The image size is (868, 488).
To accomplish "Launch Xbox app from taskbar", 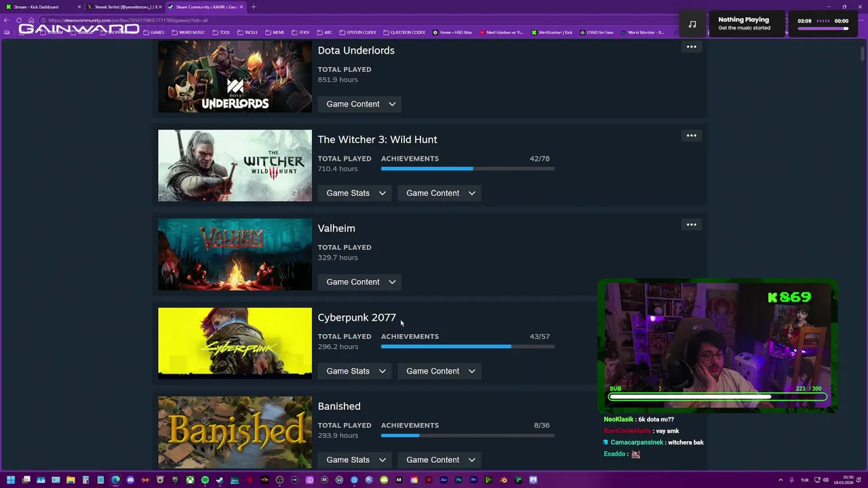I will (190, 480).
